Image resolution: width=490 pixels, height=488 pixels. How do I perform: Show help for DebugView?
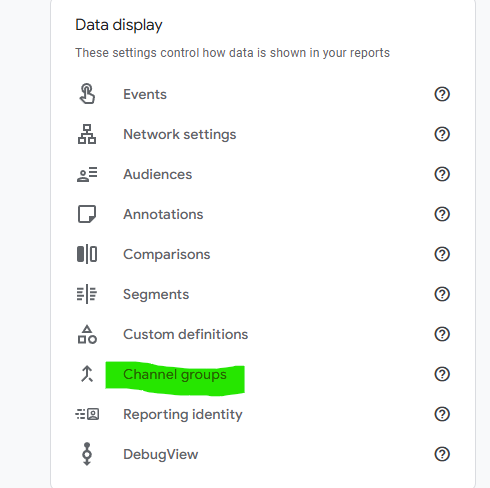442,454
